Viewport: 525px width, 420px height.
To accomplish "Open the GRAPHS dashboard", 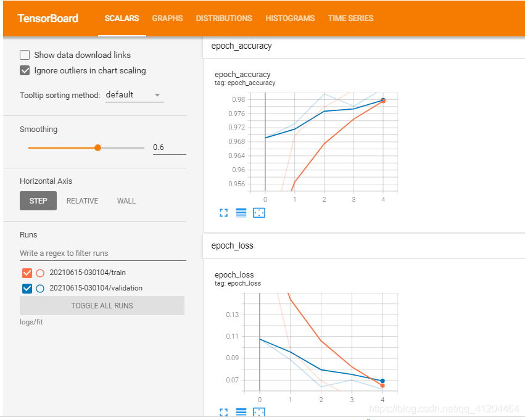I will (x=167, y=19).
